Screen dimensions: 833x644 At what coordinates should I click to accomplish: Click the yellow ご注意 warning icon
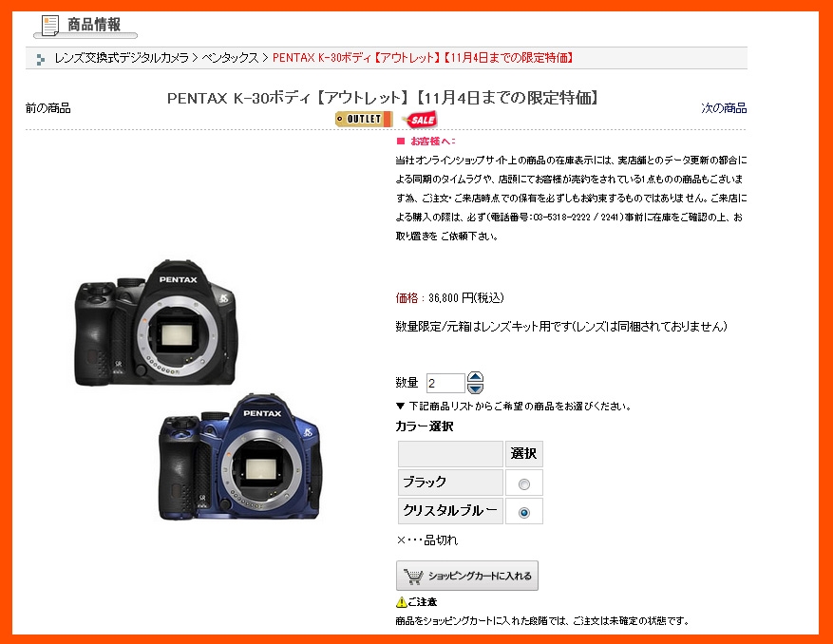click(402, 602)
